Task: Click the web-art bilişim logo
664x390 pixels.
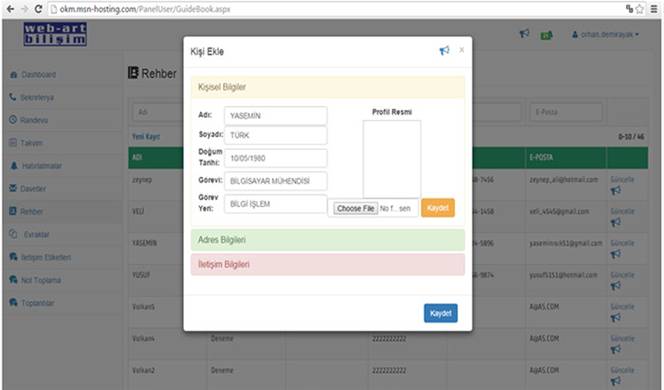Action: (x=55, y=34)
